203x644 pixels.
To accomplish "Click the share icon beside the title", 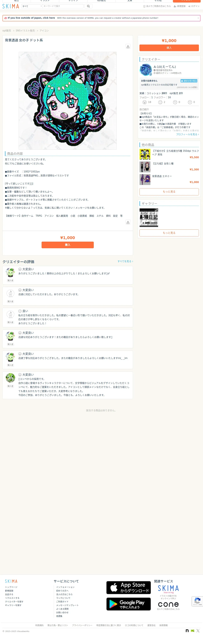I will click(x=128, y=46).
